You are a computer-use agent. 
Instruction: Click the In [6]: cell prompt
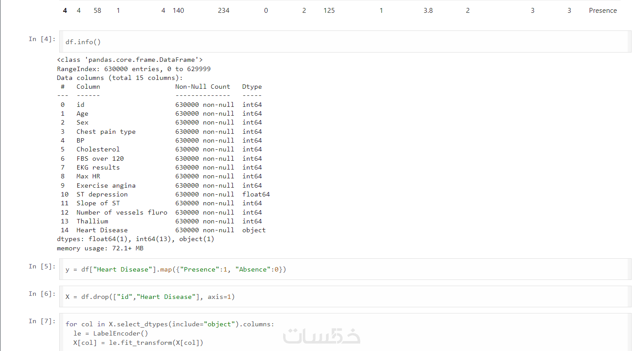(42, 294)
